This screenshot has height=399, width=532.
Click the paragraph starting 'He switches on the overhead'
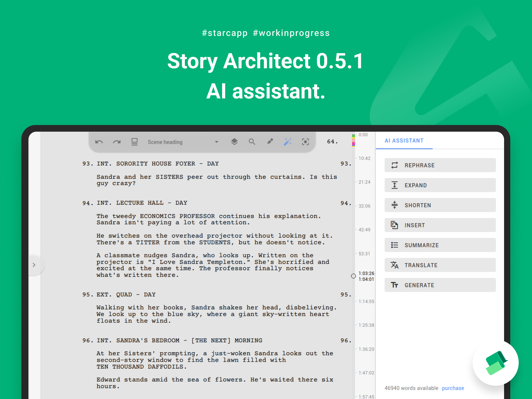[x=215, y=239]
